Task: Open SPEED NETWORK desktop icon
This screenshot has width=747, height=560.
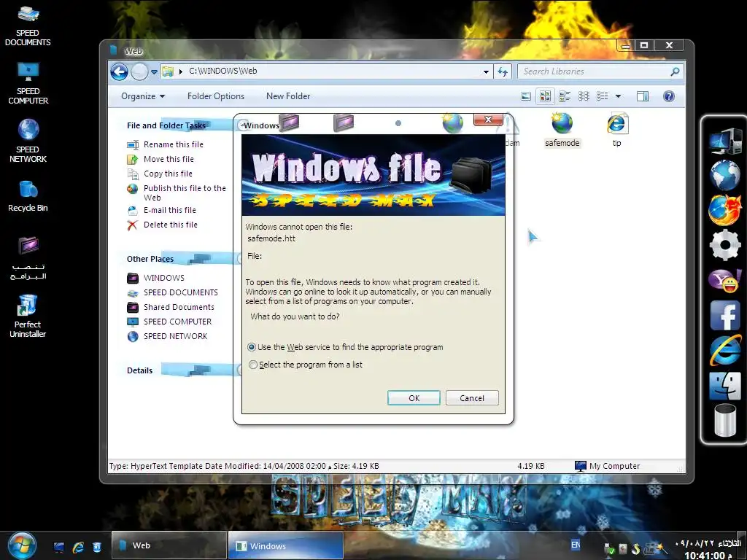Action: click(28, 141)
